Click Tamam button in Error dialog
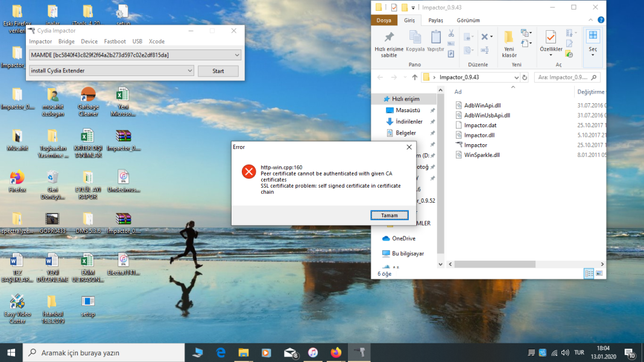 (x=390, y=215)
